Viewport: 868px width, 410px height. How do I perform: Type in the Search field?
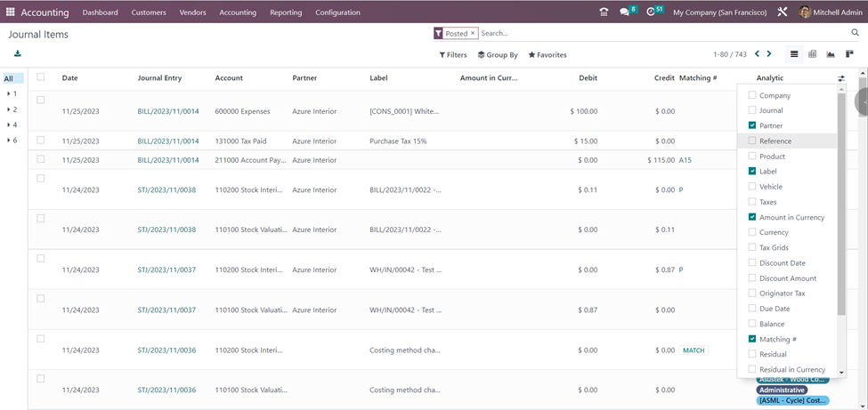tap(659, 33)
